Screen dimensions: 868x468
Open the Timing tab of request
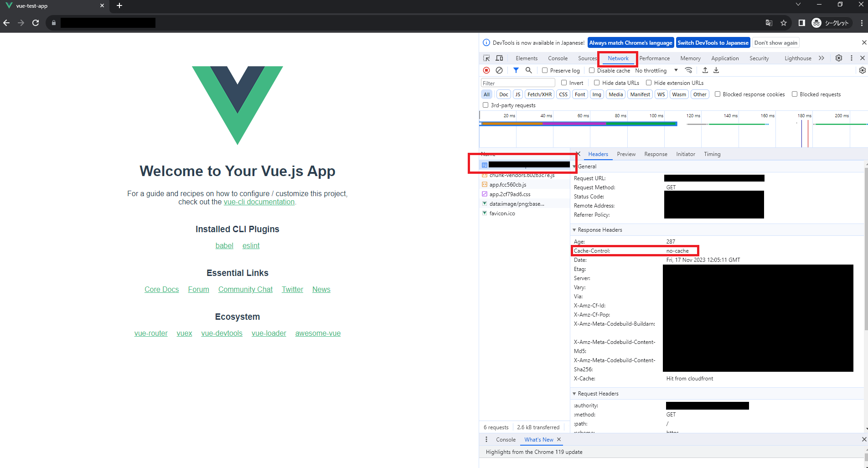click(x=712, y=154)
